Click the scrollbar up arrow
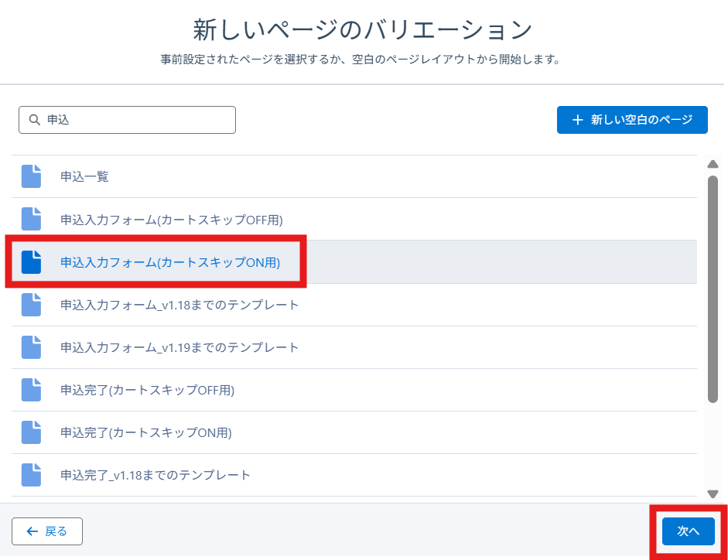The width and height of the screenshot is (728, 560). pyautogui.click(x=713, y=164)
